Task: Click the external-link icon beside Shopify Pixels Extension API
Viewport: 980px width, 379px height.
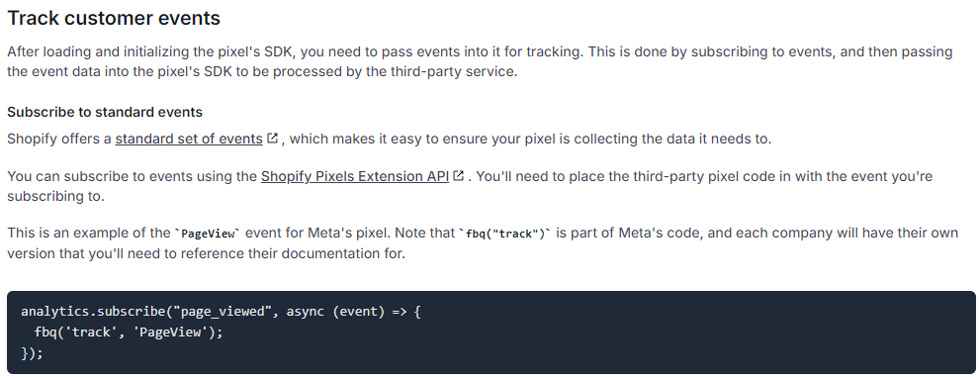Action: [458, 176]
